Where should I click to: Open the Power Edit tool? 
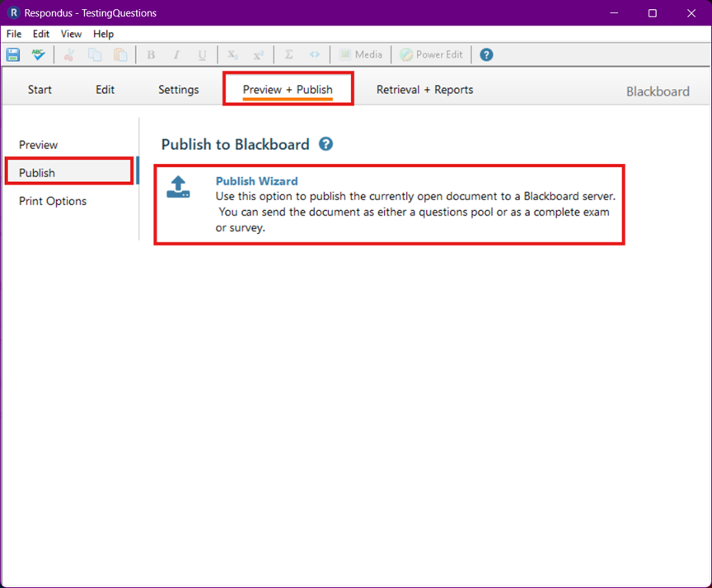coord(431,55)
